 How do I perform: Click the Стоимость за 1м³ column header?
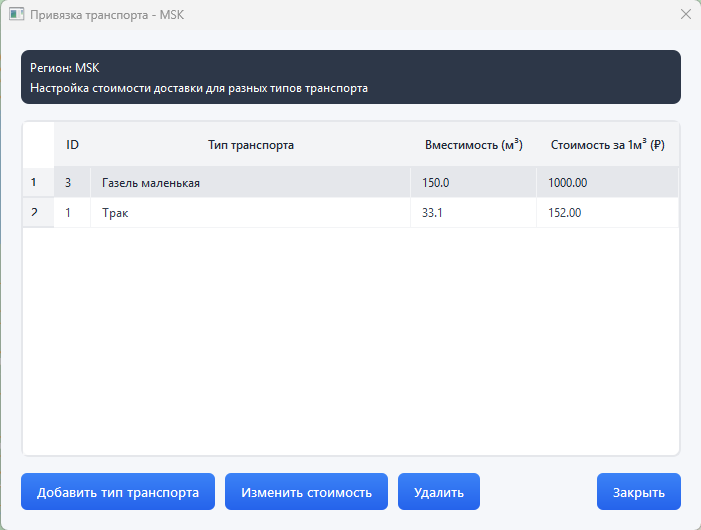[x=607, y=145]
